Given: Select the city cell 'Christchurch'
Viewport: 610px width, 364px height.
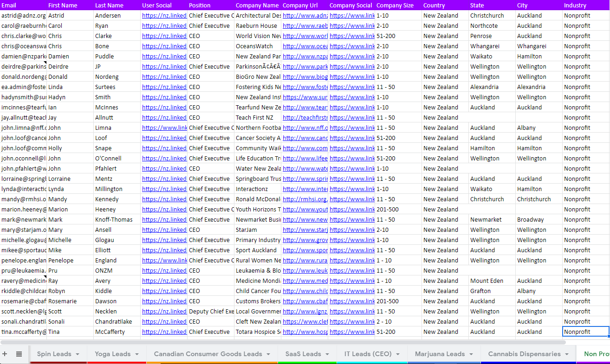Looking at the screenshot, I should point(539,199).
